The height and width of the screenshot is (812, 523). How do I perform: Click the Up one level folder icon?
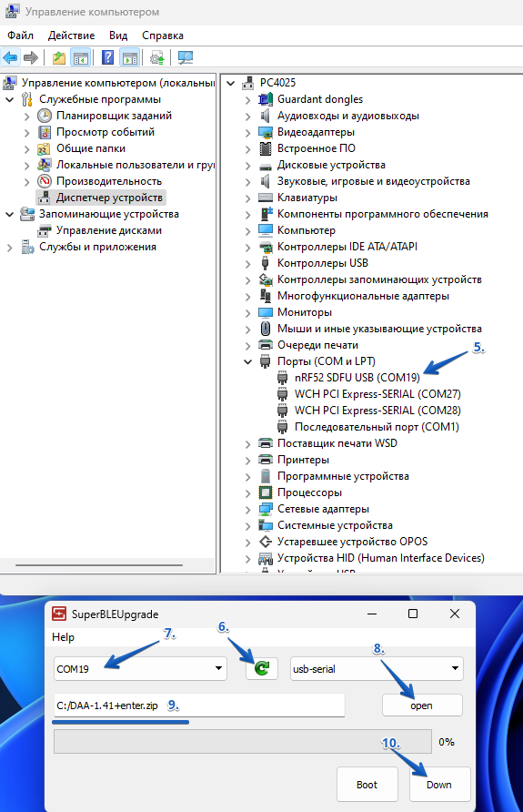(x=59, y=57)
